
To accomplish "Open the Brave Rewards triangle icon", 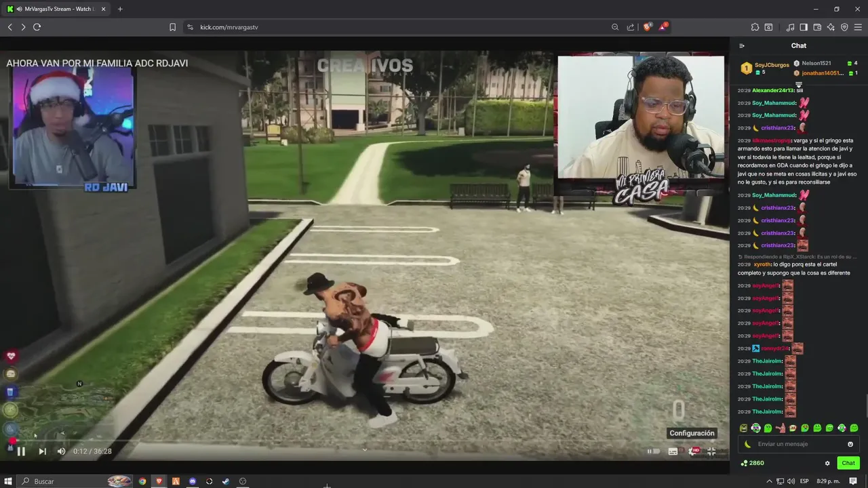I will [663, 27].
